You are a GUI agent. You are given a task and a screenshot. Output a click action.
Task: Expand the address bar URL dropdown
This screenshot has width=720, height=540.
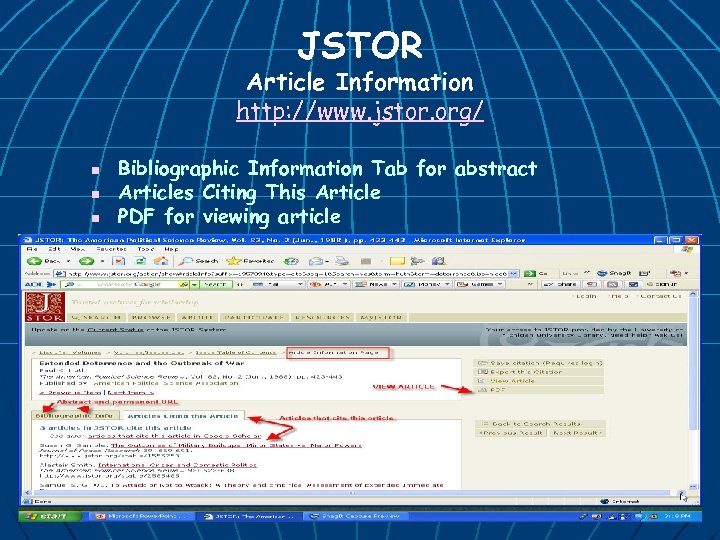tap(514, 274)
